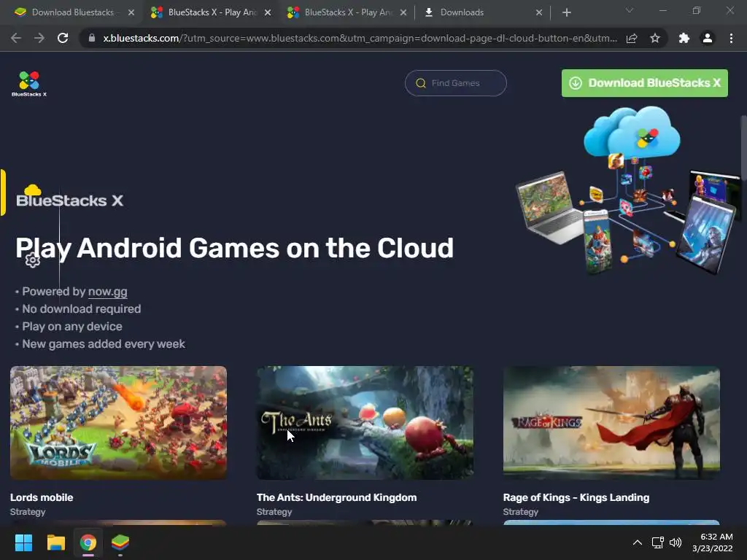Close the Downloads tab
747x560 pixels.
pyautogui.click(x=539, y=12)
